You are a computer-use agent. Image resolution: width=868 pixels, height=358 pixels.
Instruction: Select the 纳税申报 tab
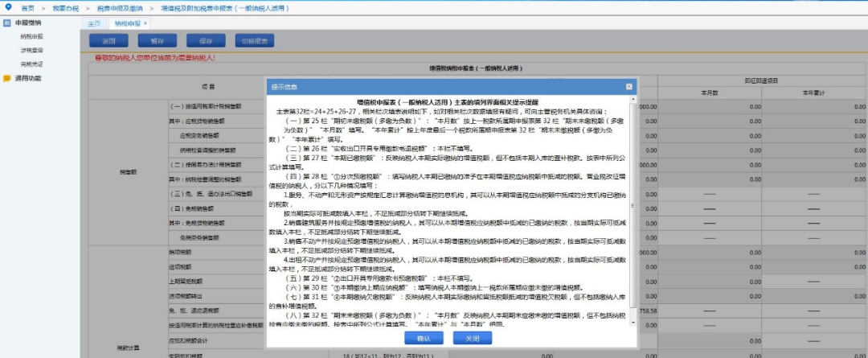pos(126,24)
